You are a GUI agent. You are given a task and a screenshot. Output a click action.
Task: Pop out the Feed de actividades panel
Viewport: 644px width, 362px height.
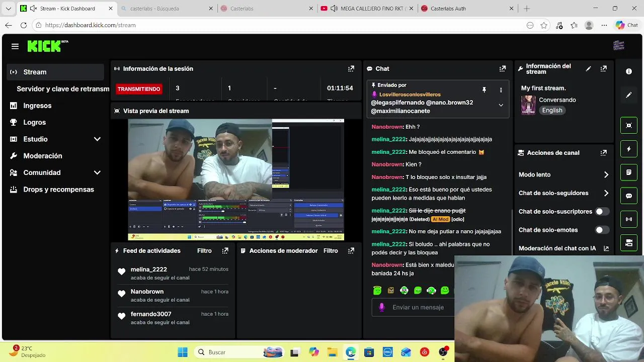(225, 250)
